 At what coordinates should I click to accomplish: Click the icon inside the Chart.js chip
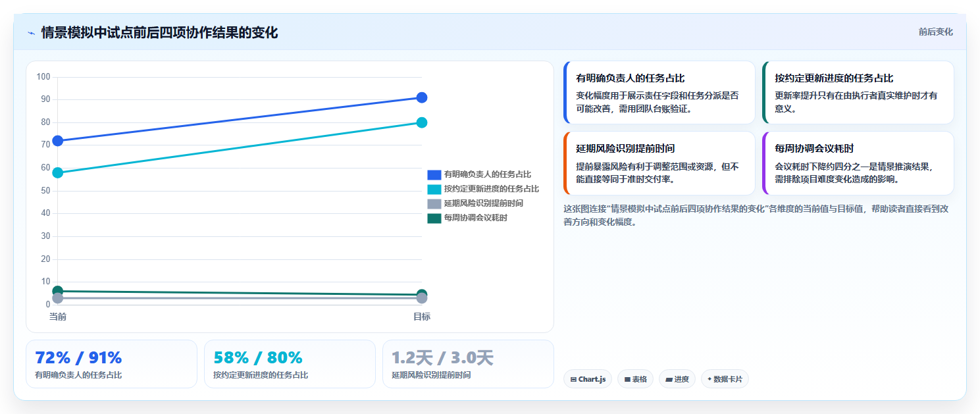point(573,379)
